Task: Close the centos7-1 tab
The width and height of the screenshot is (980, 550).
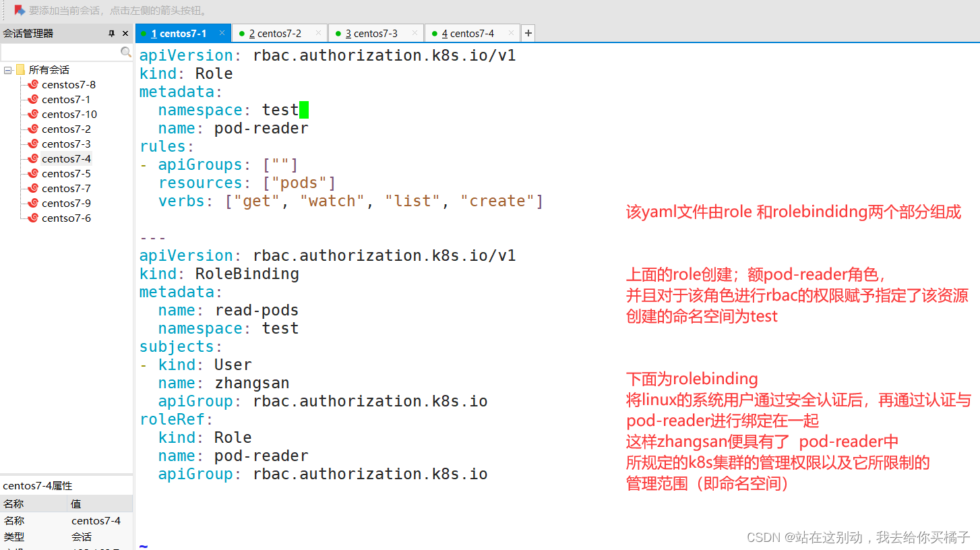Action: [x=222, y=33]
